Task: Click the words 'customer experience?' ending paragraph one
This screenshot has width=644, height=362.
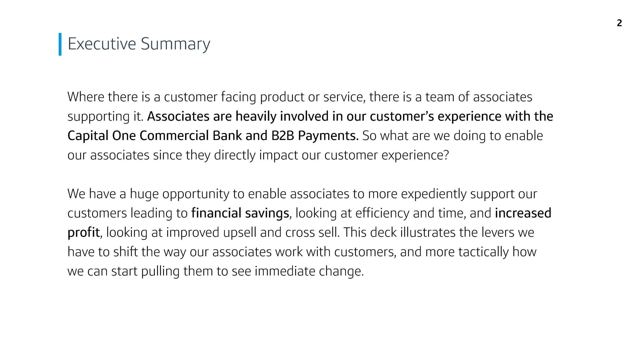Action: tap(387, 155)
